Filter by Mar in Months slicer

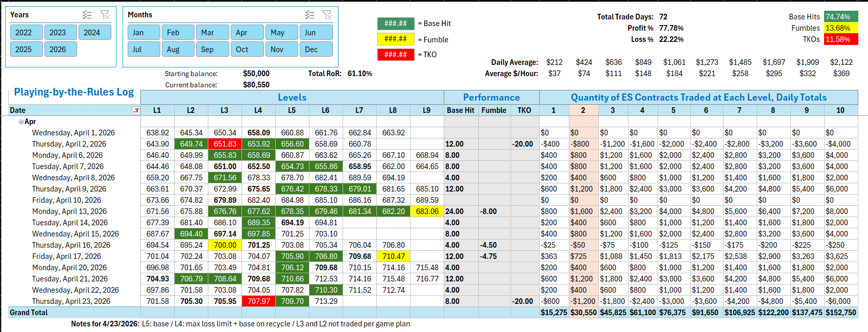click(212, 32)
